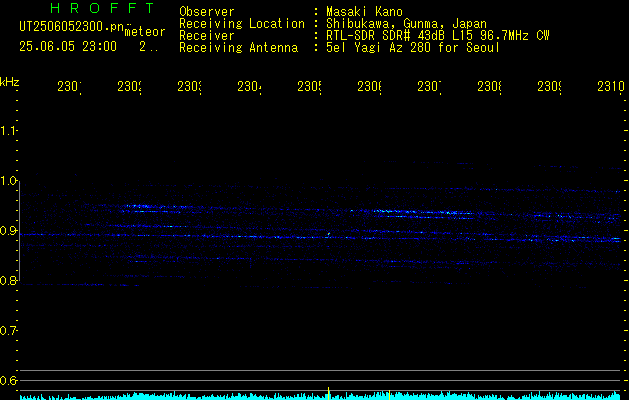Click the 0.8 kHz frequency tick label
The image size is (629, 400).
click(9, 280)
